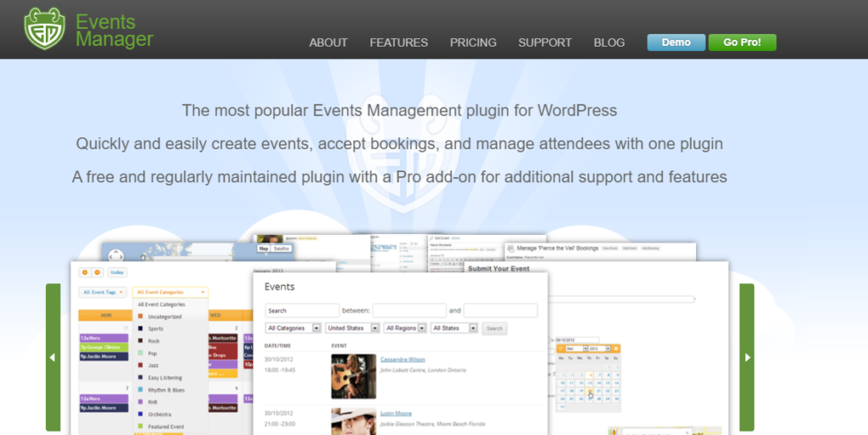
Task: Click the date picker previous month icon
Action: tap(561, 349)
